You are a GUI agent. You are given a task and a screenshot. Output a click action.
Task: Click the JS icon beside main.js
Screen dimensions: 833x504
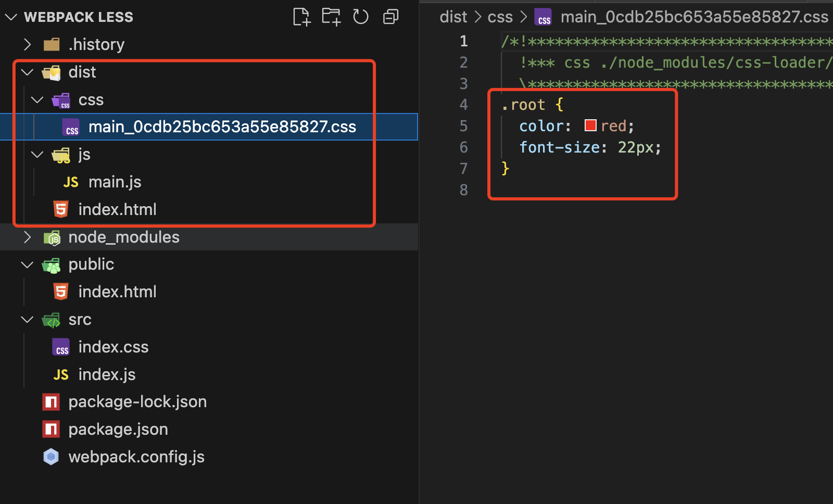70,181
